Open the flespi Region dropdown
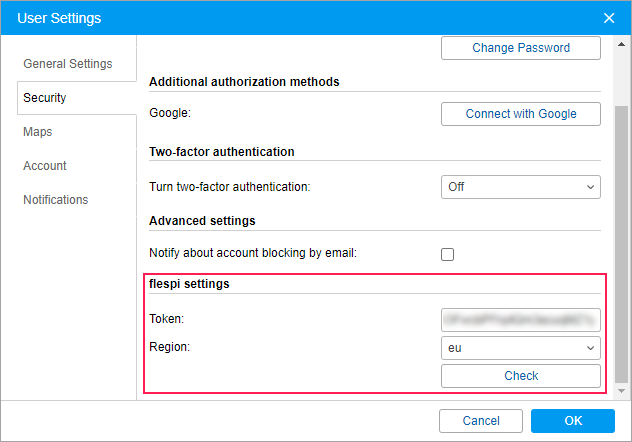The height and width of the screenshot is (442, 632). (x=520, y=348)
